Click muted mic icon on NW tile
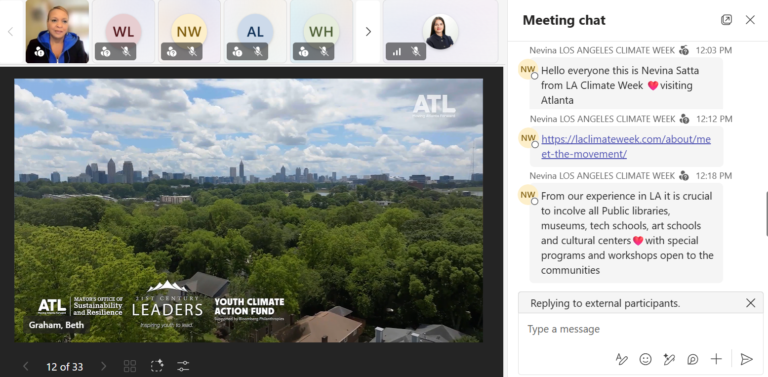Screen dimensions: 768x377 (192, 51)
